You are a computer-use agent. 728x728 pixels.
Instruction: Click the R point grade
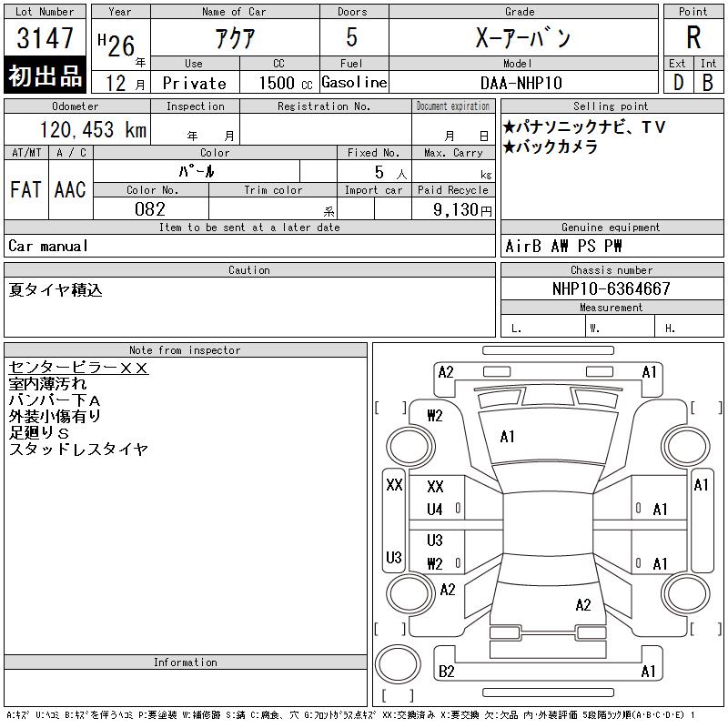pyautogui.click(x=693, y=37)
